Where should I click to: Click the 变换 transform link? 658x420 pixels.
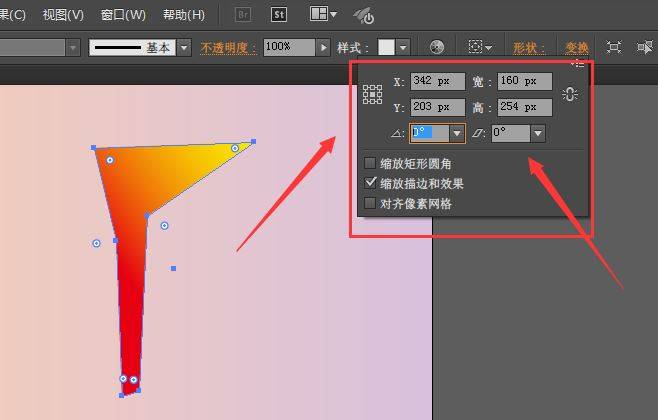tap(577, 47)
